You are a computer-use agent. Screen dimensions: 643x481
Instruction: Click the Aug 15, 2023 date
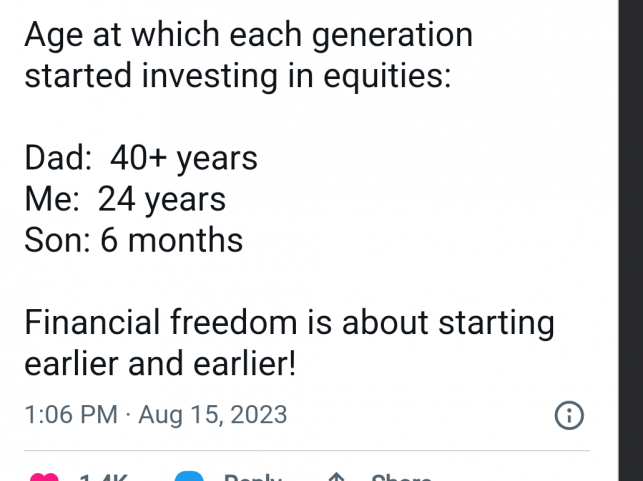[x=213, y=414]
